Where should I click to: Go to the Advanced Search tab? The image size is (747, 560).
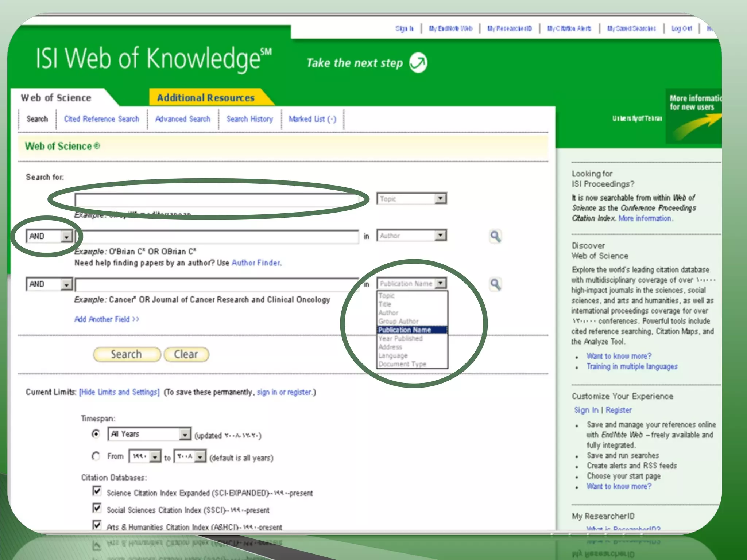(x=183, y=119)
